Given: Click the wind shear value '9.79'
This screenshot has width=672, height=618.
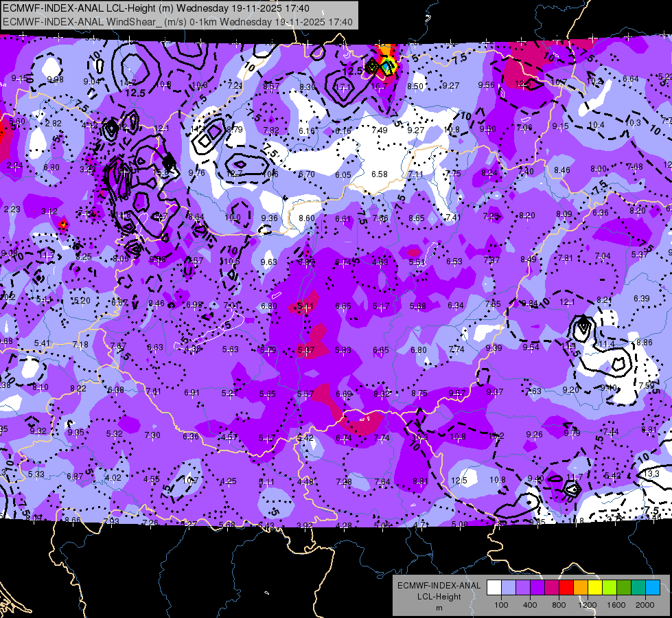Looking at the screenshot, I should coord(572,433).
